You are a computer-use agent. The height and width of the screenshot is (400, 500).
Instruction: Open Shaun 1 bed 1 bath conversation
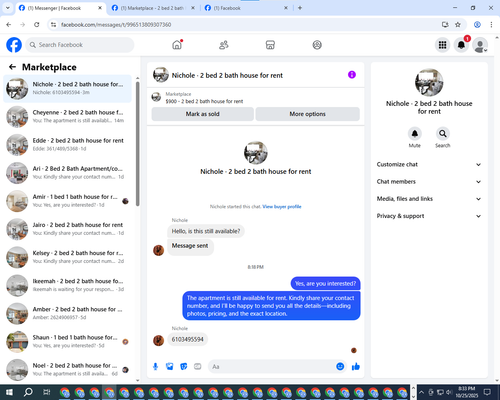click(x=67, y=341)
